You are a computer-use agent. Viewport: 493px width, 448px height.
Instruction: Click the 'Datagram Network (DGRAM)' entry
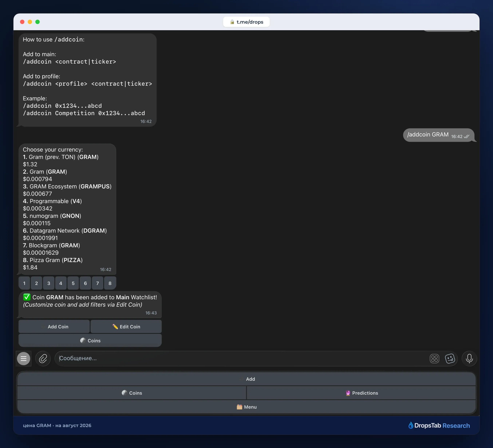coord(65,231)
